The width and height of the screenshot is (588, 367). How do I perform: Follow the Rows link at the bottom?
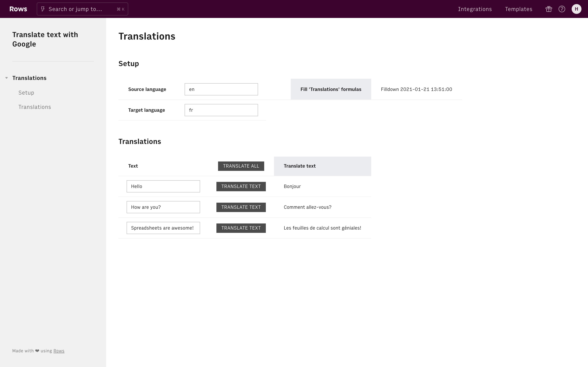59,351
